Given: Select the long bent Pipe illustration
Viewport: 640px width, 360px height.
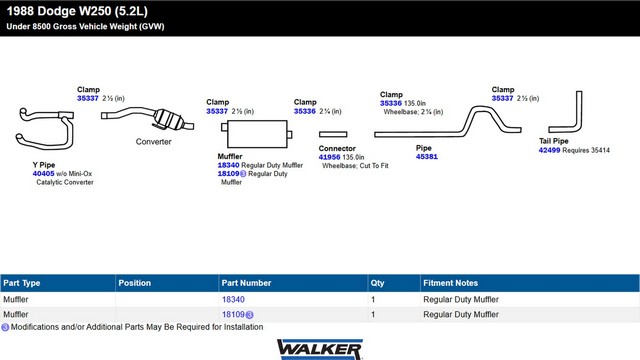Looking at the screenshot, I should point(448,122).
